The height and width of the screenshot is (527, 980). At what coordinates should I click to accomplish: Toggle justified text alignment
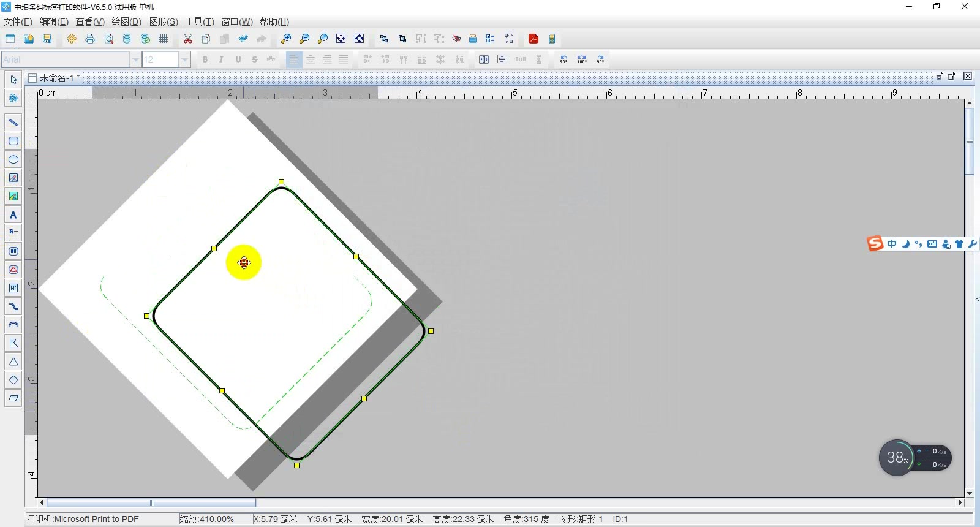click(x=344, y=59)
